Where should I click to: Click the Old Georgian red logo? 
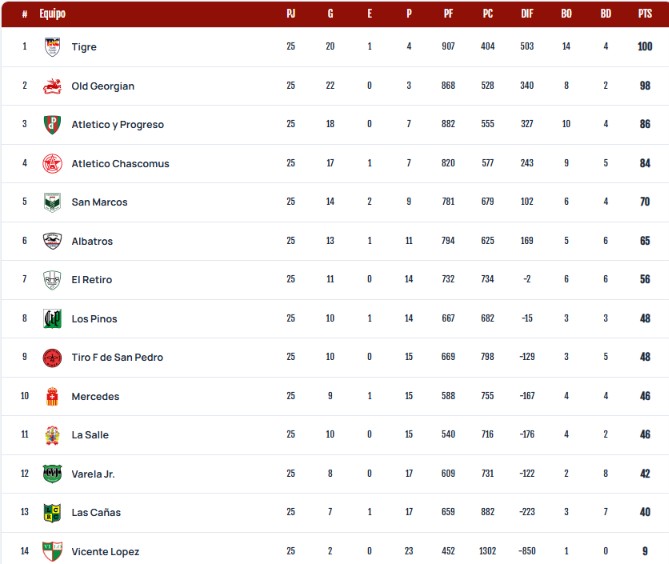(52, 86)
